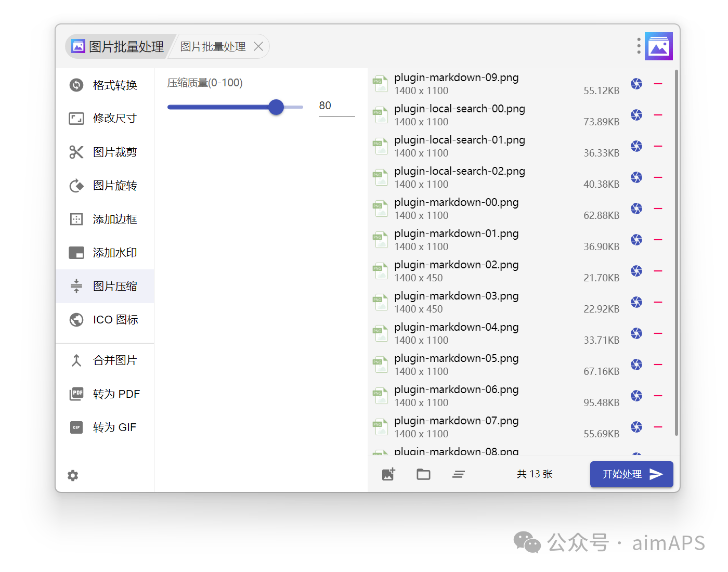Remove plugin-markdown-06.png using minus icon
Viewport: 728px width, 572px height.
(658, 396)
